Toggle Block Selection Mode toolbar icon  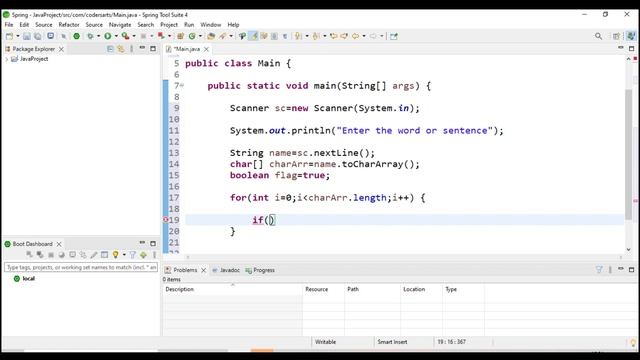[x=274, y=36]
